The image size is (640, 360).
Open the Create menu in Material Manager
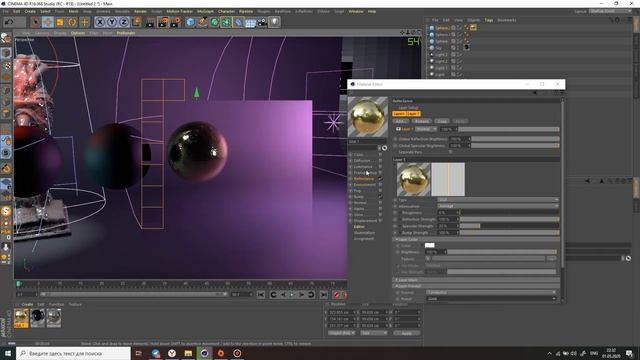(27, 304)
